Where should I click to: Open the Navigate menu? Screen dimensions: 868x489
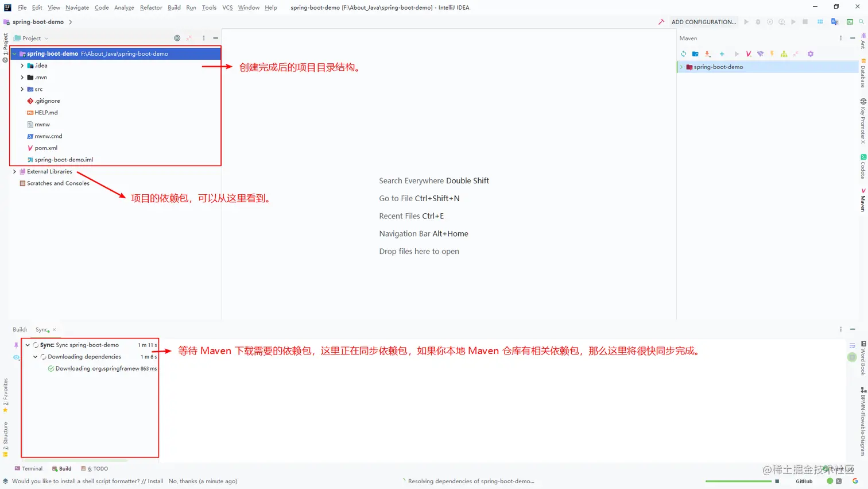point(77,7)
